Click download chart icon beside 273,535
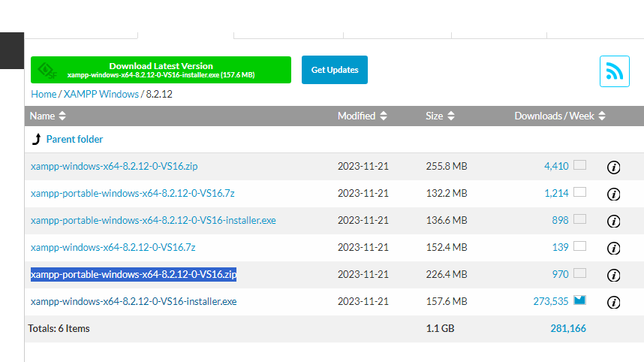 tap(580, 300)
